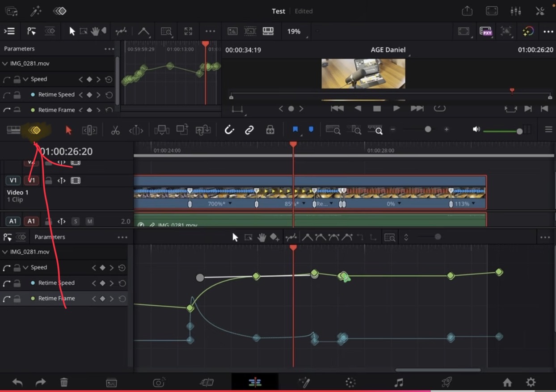Screen dimensions: 556x392
Task: Open the Fairlight music note page tab
Action: (x=399, y=382)
